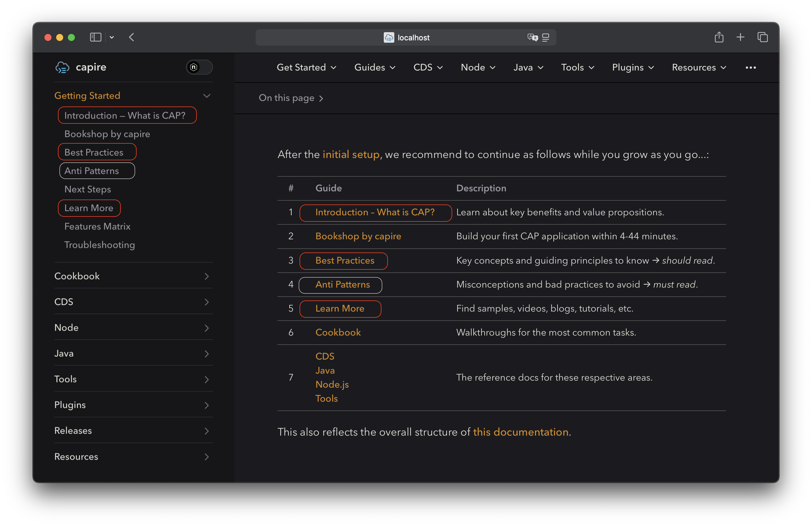The image size is (812, 526).
Task: Open Features Matrix in the sidebar
Action: click(x=97, y=226)
